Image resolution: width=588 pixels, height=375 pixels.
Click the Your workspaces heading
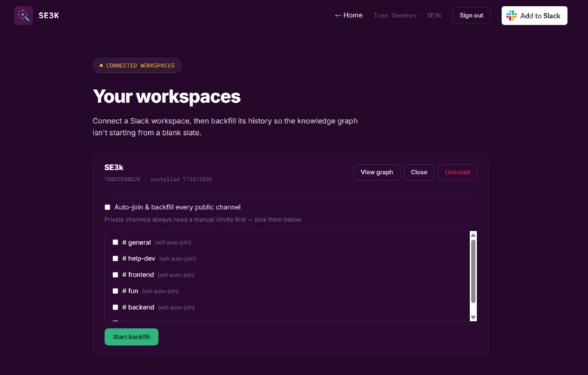[x=166, y=96]
